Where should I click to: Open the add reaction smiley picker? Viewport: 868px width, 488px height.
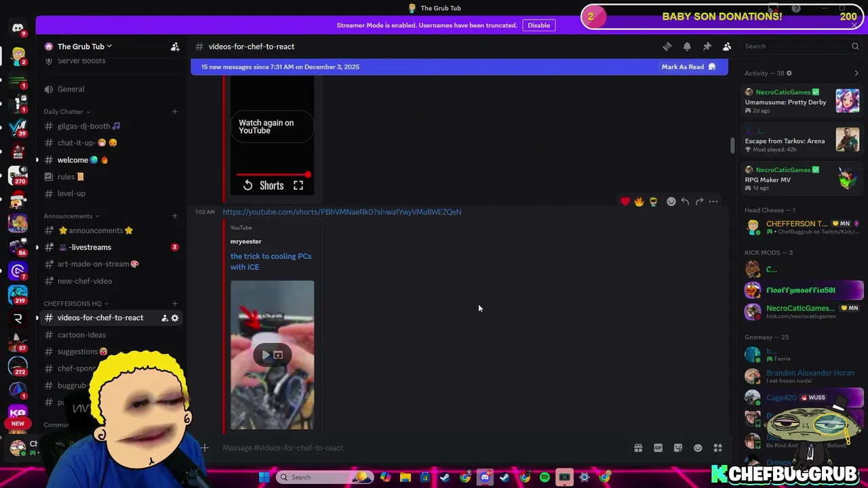671,201
